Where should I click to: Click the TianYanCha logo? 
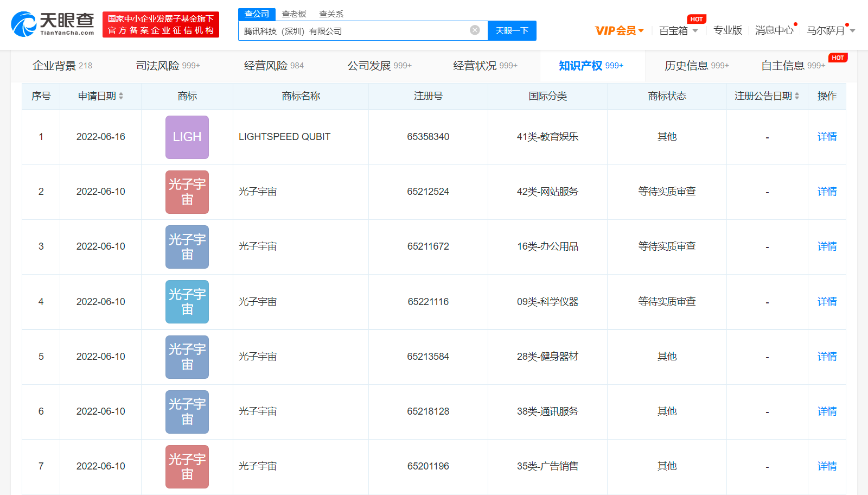tap(53, 24)
